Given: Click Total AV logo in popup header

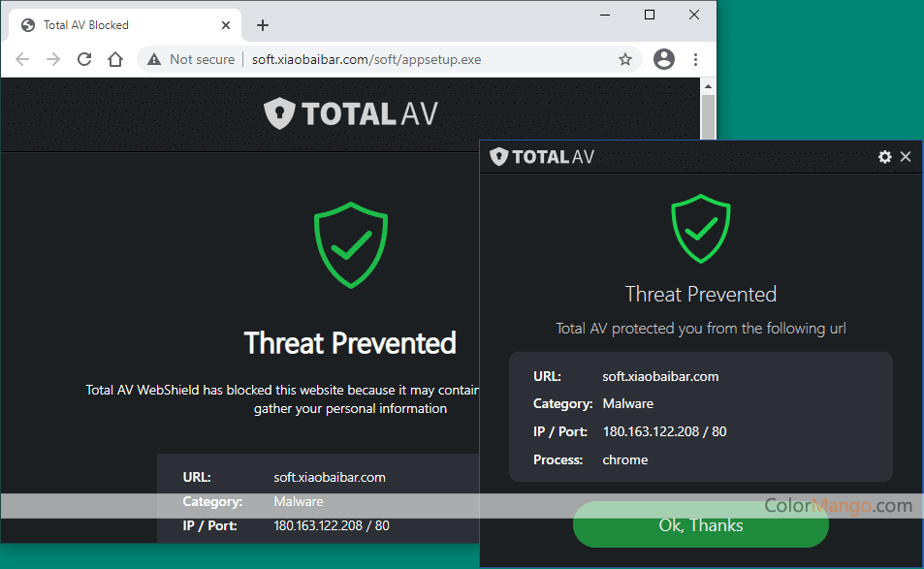Looking at the screenshot, I should pyautogui.click(x=542, y=157).
